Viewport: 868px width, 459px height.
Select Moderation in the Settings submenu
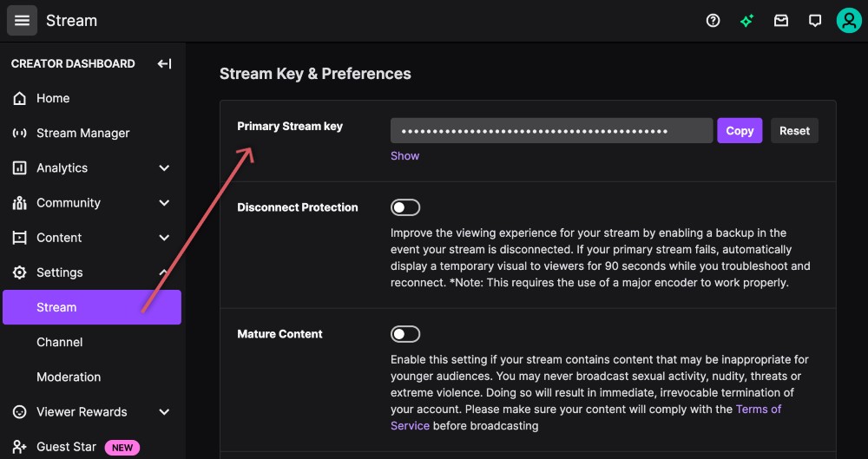point(69,377)
